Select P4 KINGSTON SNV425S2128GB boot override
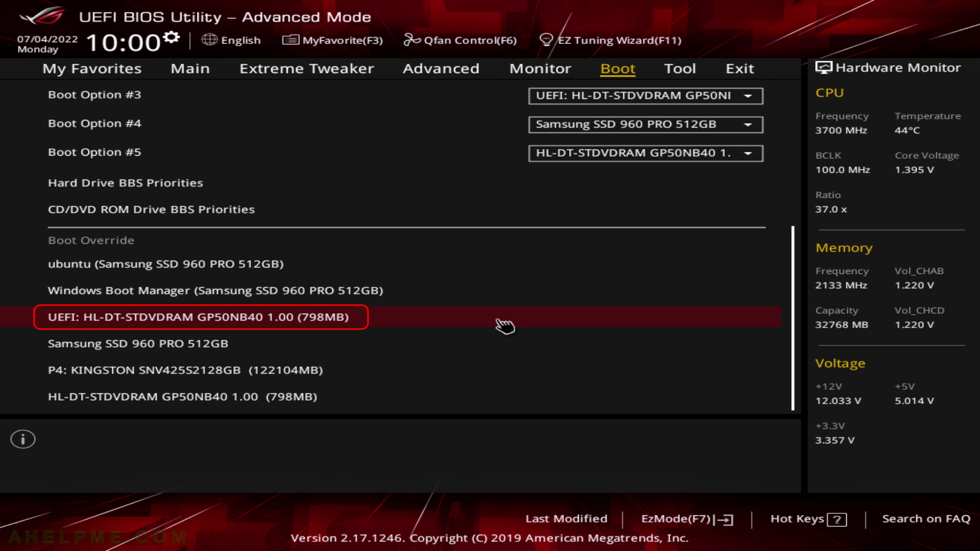 (185, 369)
